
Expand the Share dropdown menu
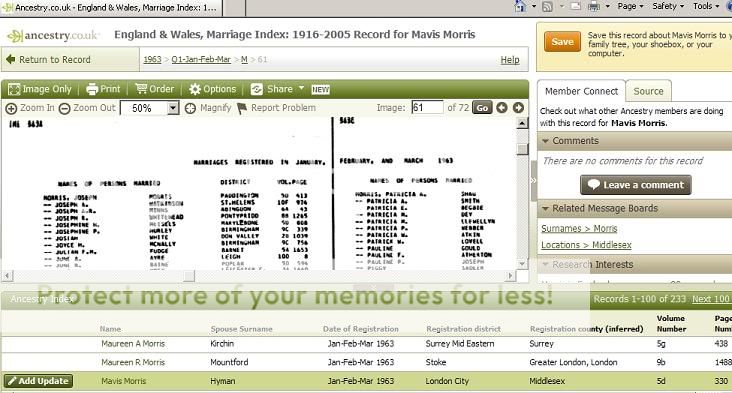pos(301,88)
